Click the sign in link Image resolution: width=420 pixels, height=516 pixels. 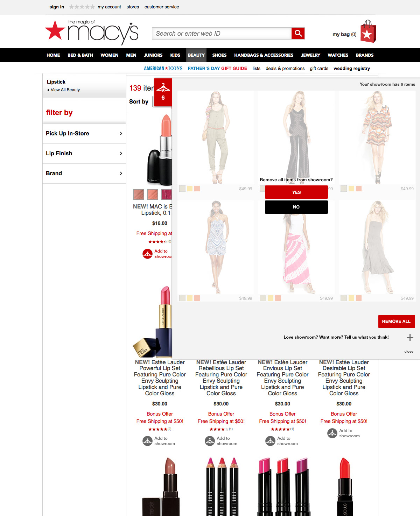pos(57,7)
